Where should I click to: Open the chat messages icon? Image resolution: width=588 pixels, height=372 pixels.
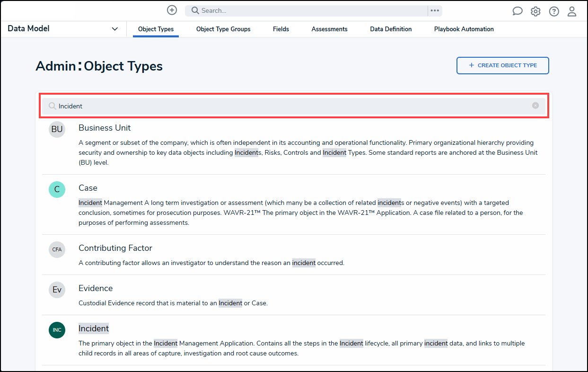pyautogui.click(x=518, y=11)
